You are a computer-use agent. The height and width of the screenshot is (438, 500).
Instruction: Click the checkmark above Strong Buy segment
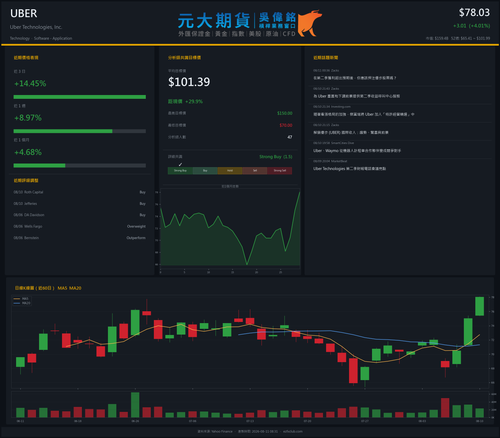(180, 164)
